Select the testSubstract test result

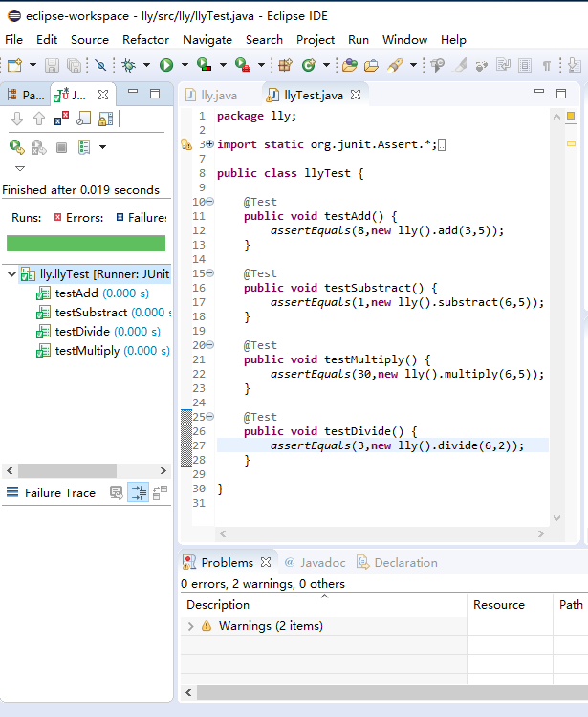tap(90, 313)
